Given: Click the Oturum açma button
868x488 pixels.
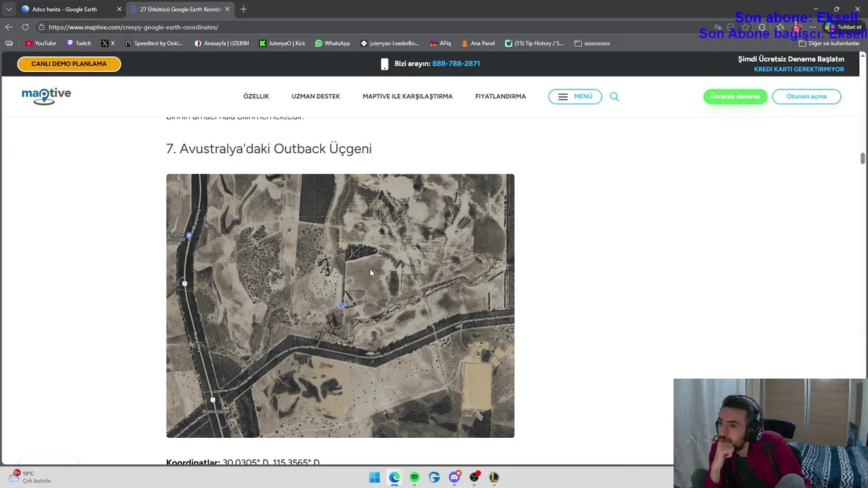Looking at the screenshot, I should click(x=806, y=96).
